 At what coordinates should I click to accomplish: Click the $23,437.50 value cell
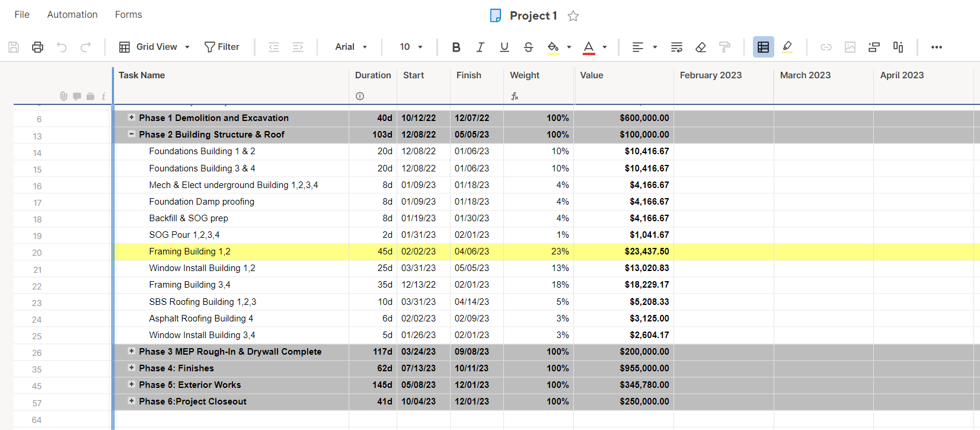(624, 251)
